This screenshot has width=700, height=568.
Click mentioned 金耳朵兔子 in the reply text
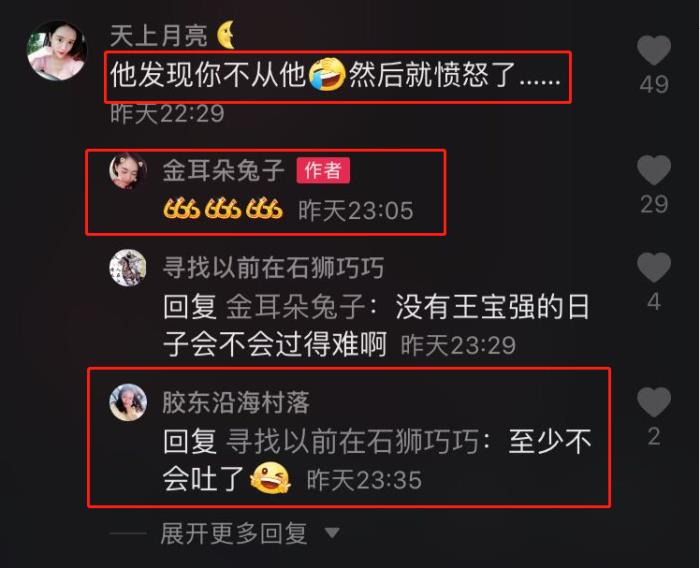coord(296,307)
